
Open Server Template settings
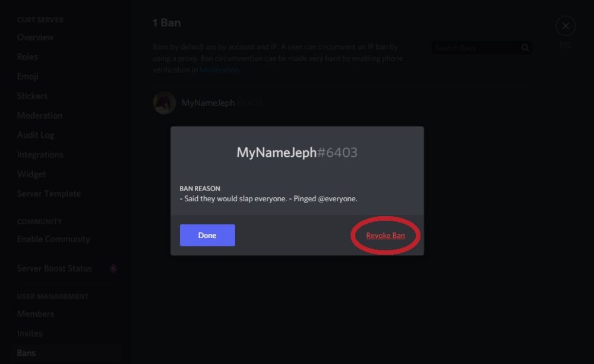coord(49,194)
